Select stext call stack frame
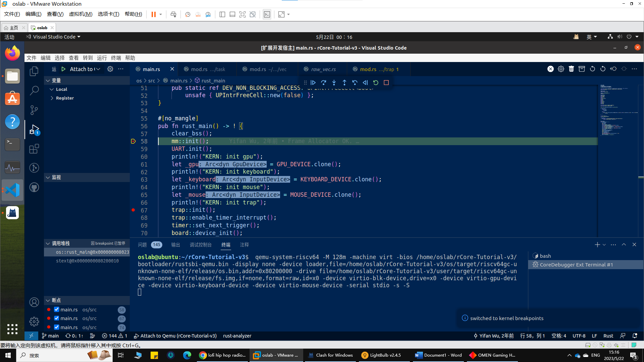644x362 pixels. click(x=87, y=261)
